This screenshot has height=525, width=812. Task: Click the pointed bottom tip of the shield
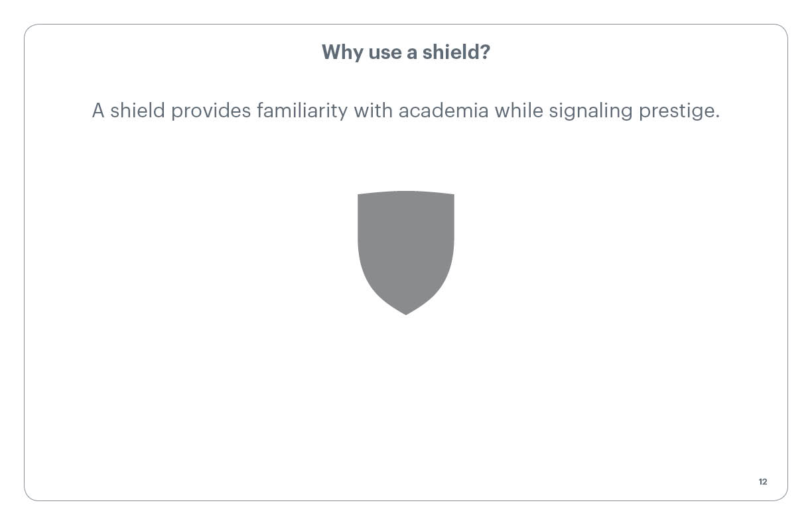(406, 313)
